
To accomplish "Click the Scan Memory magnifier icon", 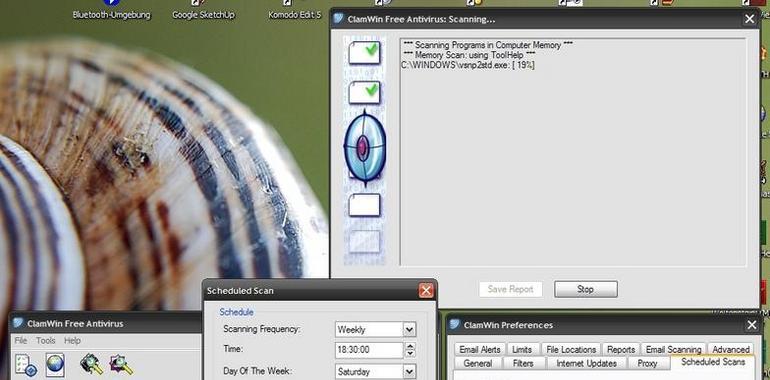I will pos(91,365).
